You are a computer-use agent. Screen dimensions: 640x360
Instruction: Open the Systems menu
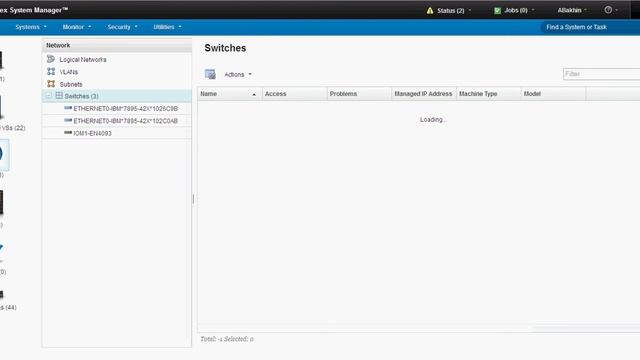[31, 27]
